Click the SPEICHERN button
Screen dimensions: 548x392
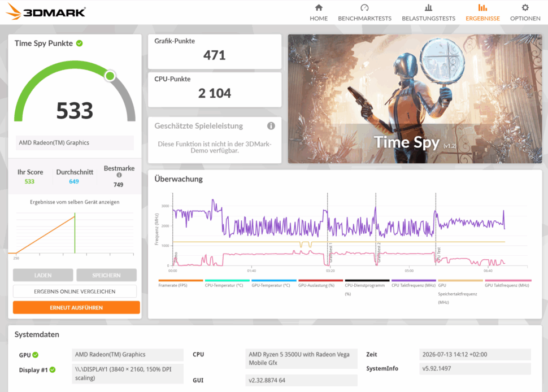click(x=106, y=275)
